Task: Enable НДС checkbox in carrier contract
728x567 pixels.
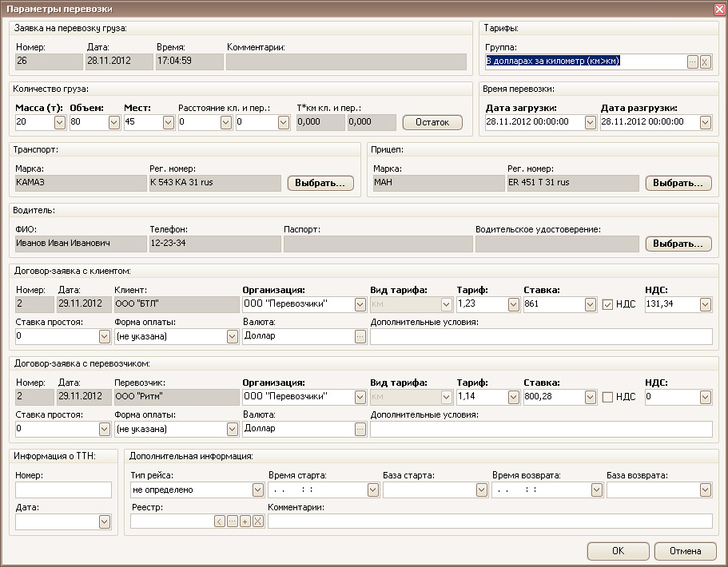Action: (x=608, y=397)
